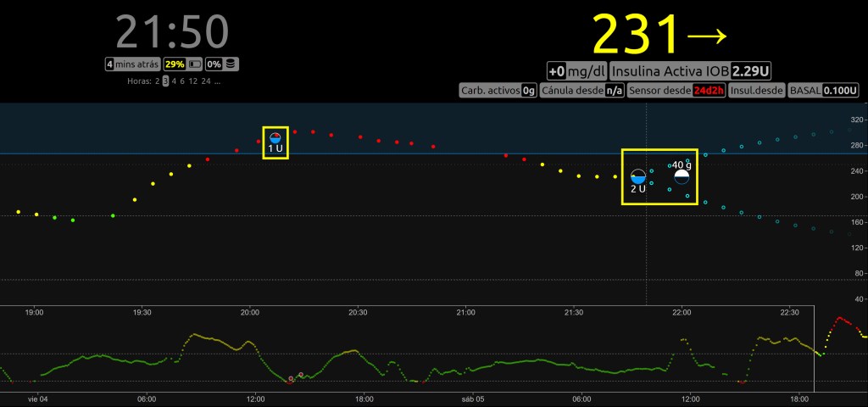This screenshot has height=407, width=868.
Task: Set time range to 6 hours
Action: pos(184,81)
